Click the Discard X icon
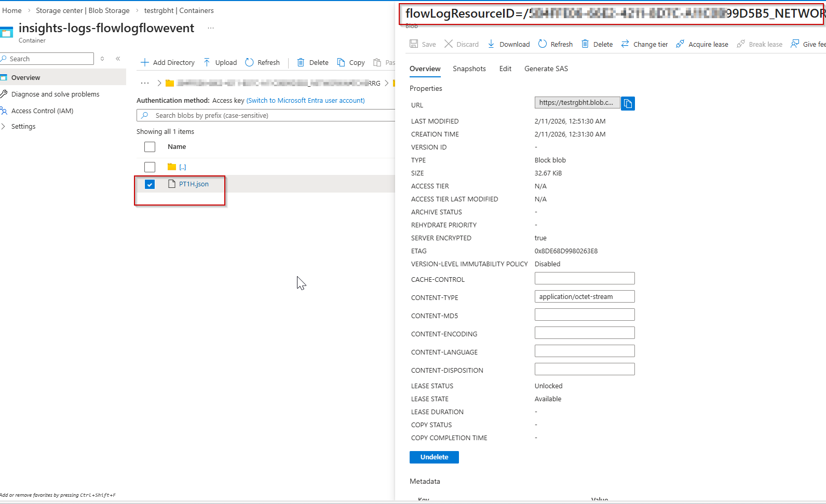 click(449, 44)
